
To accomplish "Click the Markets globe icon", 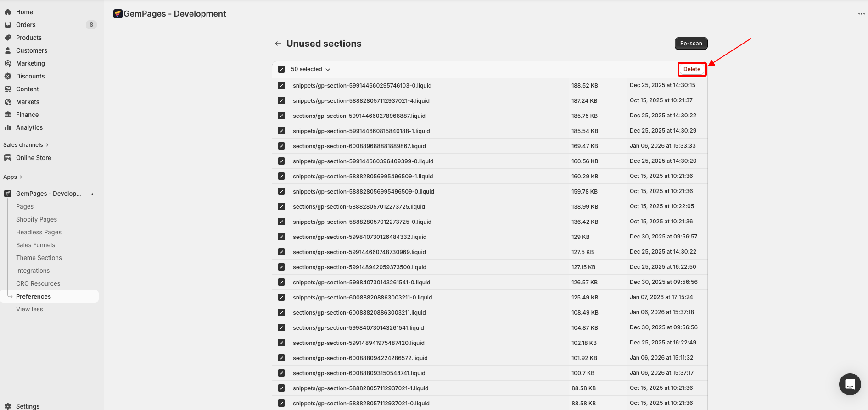I will 8,102.
